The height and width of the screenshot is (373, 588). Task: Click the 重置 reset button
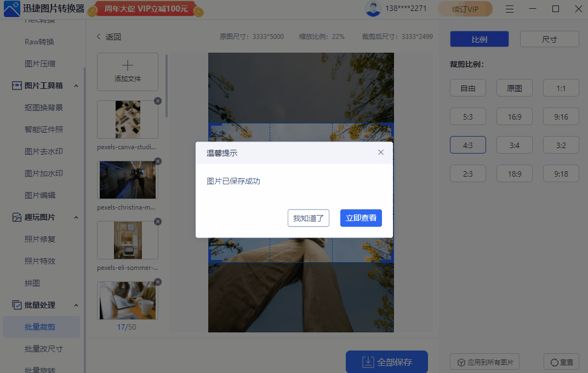coord(561,362)
